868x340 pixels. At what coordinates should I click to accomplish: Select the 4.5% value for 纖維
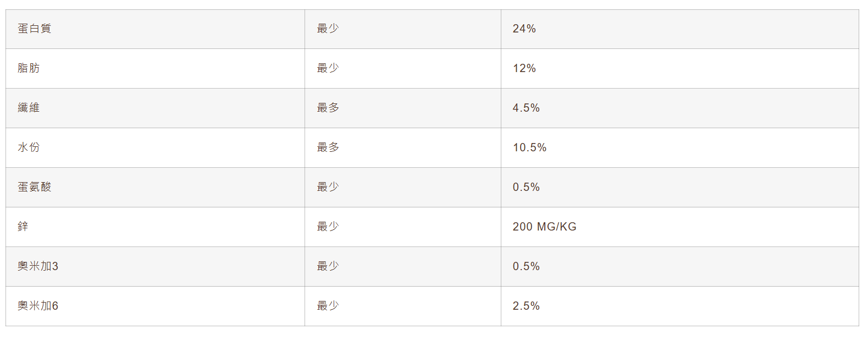(526, 108)
